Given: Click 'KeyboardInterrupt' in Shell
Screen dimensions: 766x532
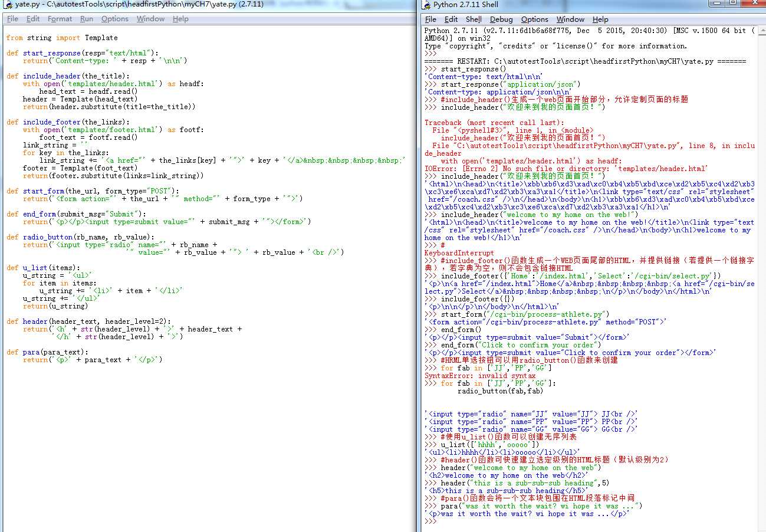Looking at the screenshot, I should click(459, 253).
